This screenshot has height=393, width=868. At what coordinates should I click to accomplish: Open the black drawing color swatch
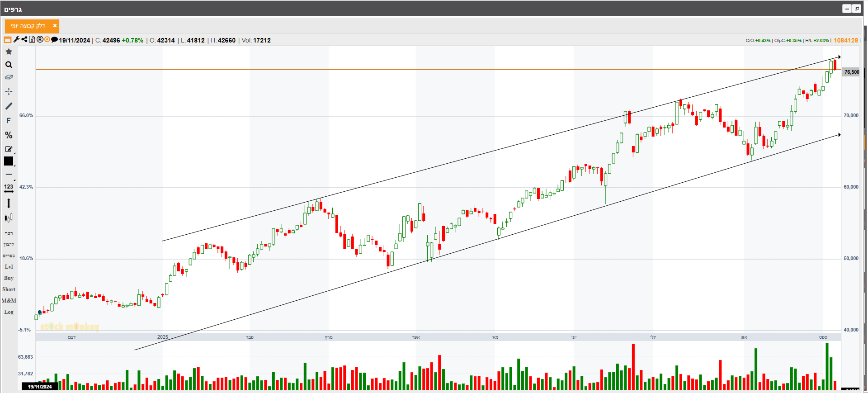9,161
